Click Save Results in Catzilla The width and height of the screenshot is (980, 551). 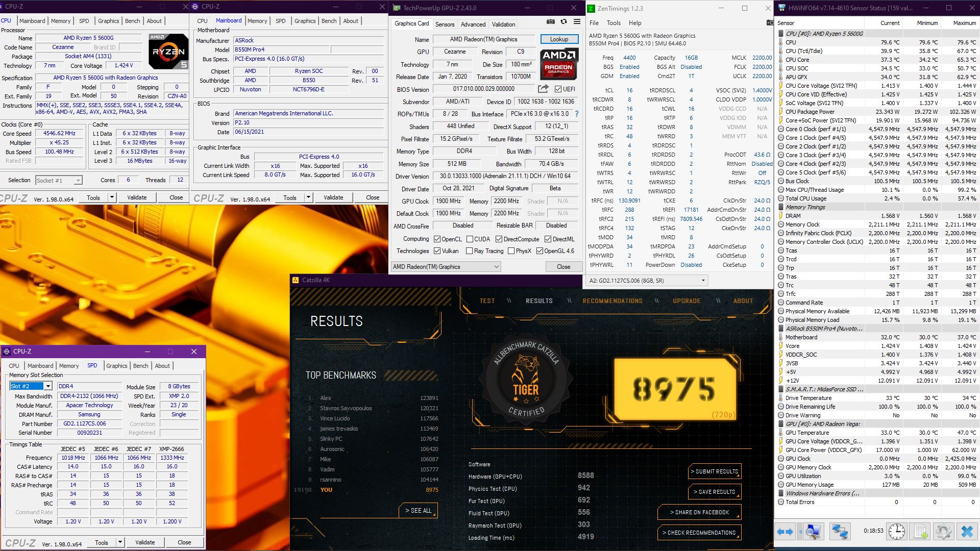coord(715,492)
